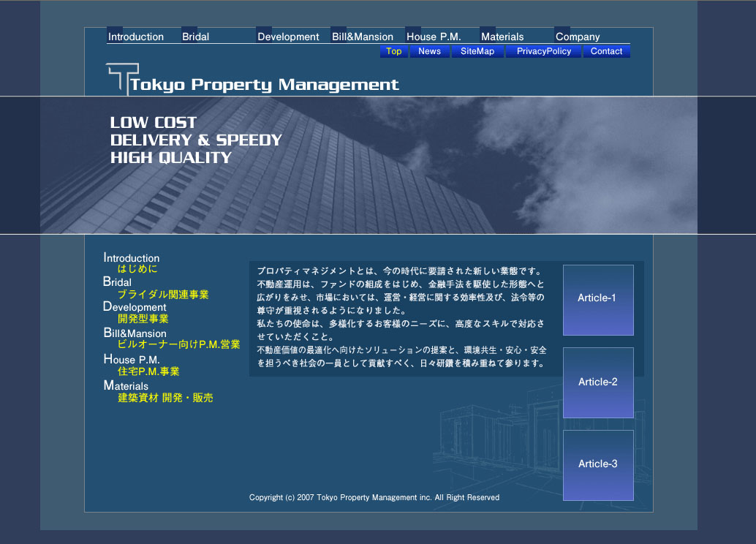Open the Introduction top navigation item

click(x=136, y=37)
